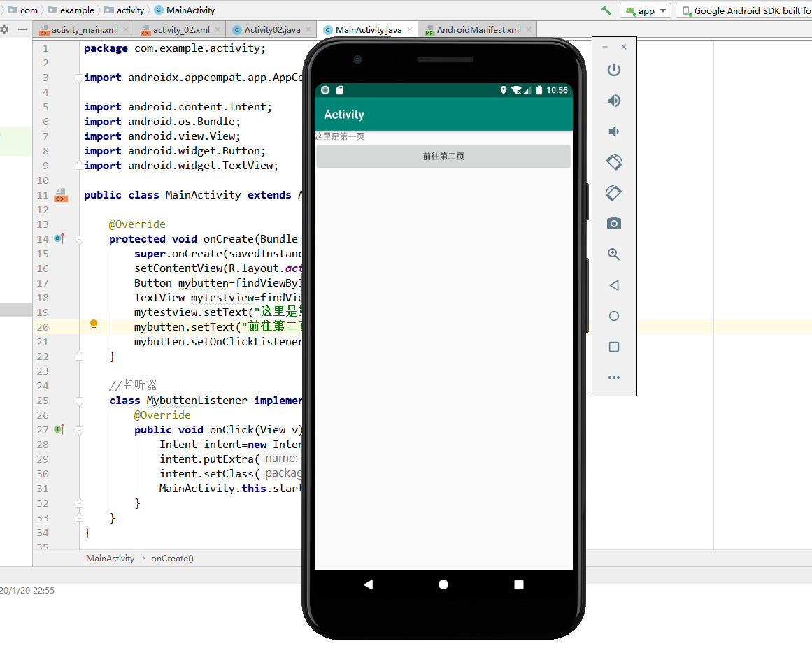Switch to activity_02.xml tab
The width and height of the screenshot is (812, 669).
coord(181,30)
